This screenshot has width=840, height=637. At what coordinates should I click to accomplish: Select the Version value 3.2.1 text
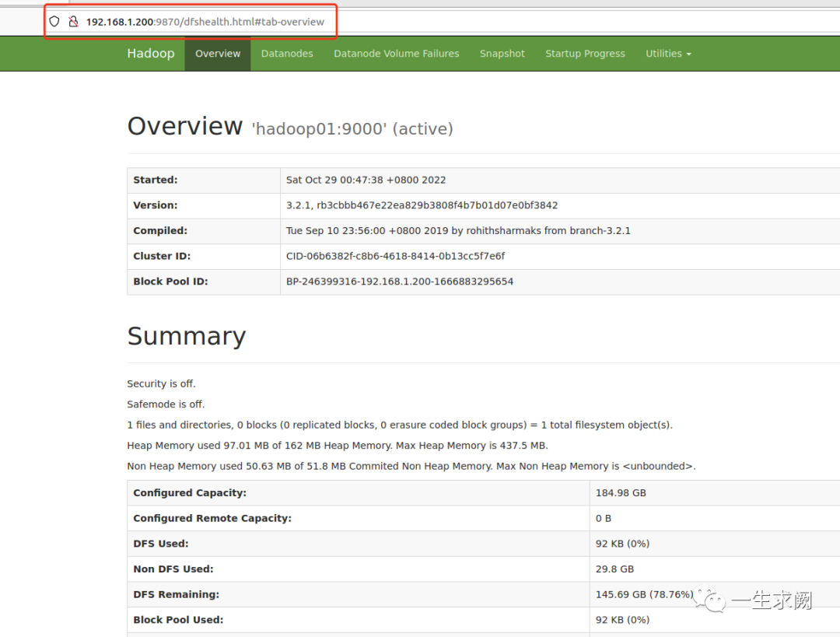pyautogui.click(x=422, y=205)
